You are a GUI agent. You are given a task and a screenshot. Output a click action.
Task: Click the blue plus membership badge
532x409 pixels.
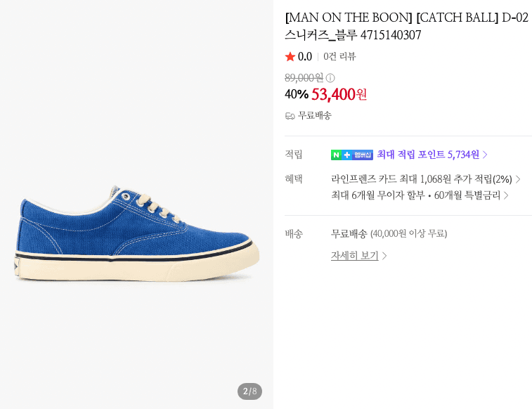(346, 155)
